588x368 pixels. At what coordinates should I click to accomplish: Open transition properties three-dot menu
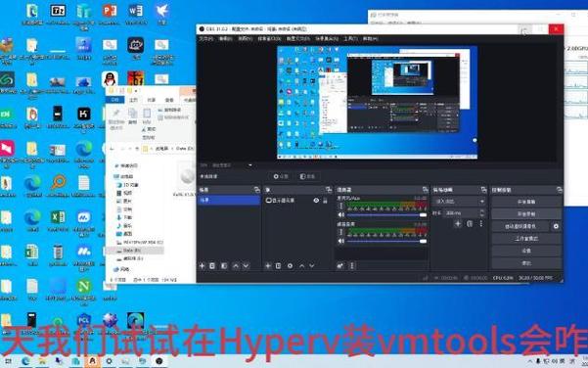click(480, 224)
